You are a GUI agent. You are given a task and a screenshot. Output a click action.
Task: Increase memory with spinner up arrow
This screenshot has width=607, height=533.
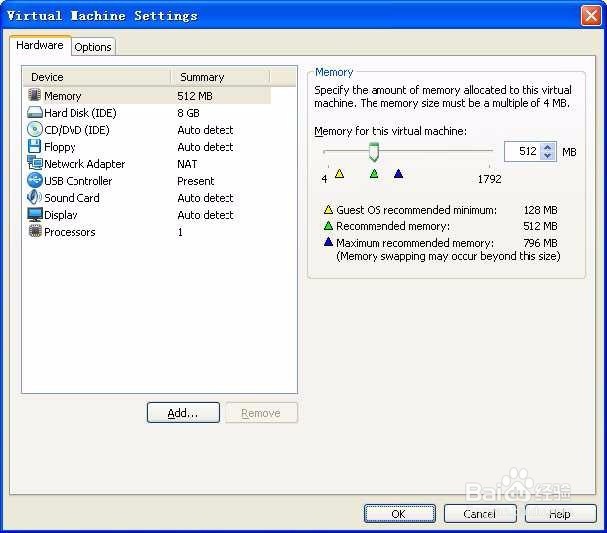(x=547, y=147)
